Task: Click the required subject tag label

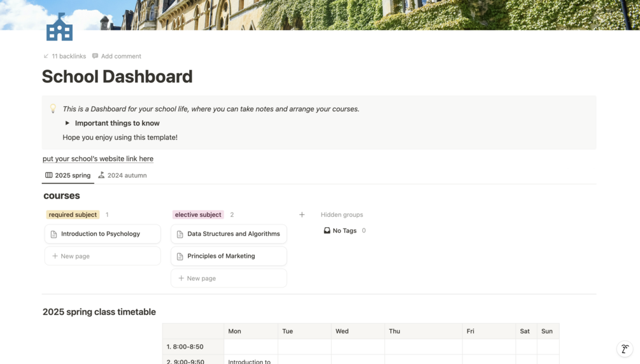Action: click(73, 214)
